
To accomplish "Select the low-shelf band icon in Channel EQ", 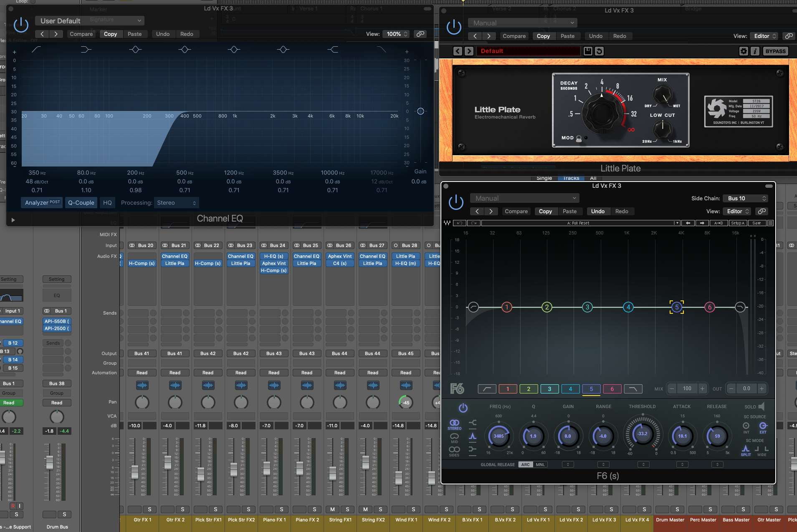I will point(86,49).
